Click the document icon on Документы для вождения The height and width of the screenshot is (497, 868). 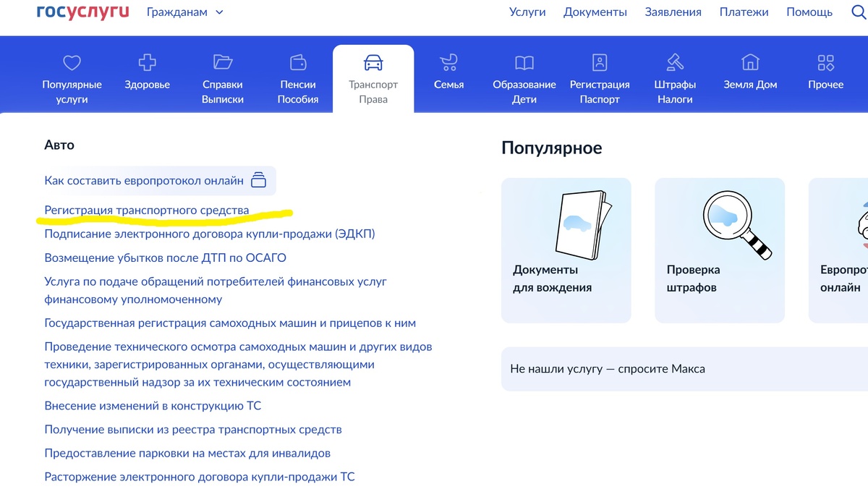583,225
